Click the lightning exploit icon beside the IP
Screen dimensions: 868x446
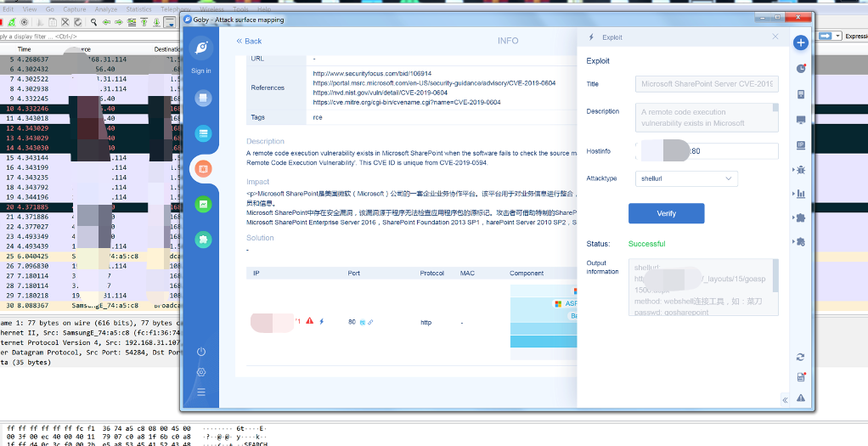(322, 321)
